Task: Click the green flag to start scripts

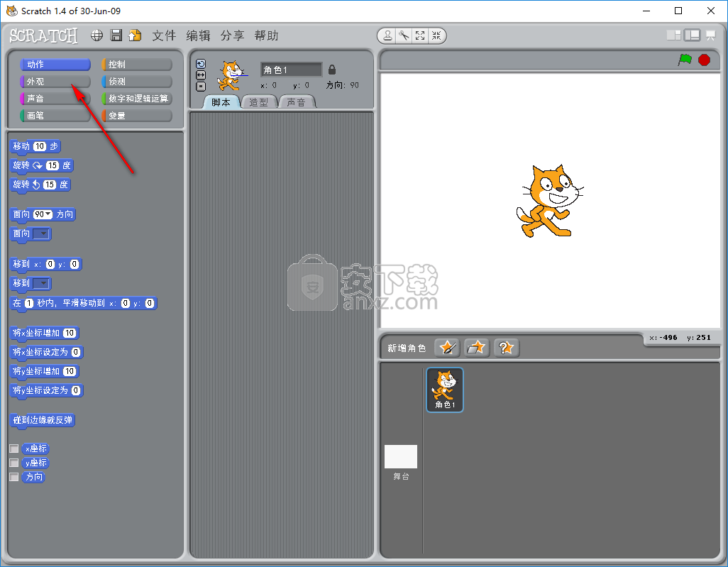Action: click(685, 60)
